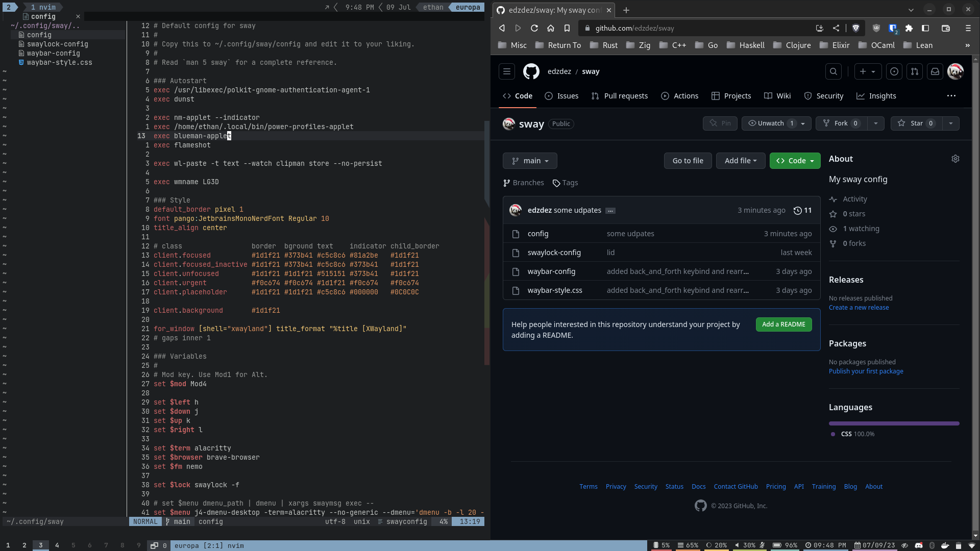Open Star lists dropdown arrow

[x=950, y=123]
